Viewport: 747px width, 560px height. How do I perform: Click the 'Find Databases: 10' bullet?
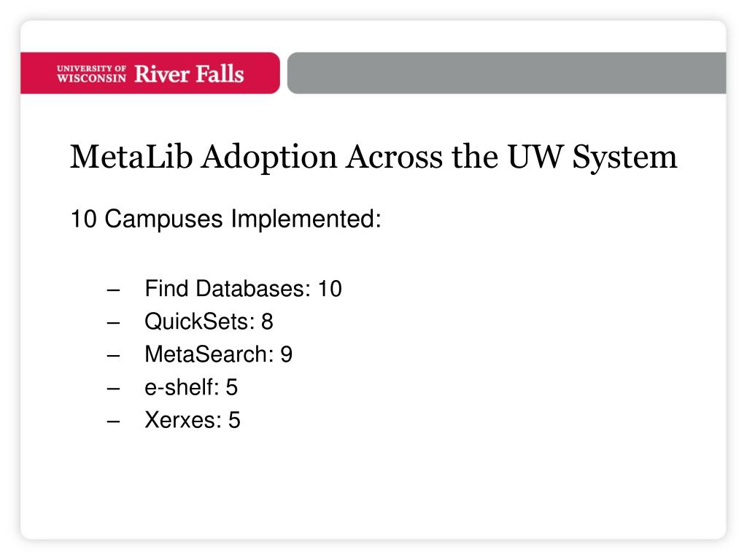point(244,289)
